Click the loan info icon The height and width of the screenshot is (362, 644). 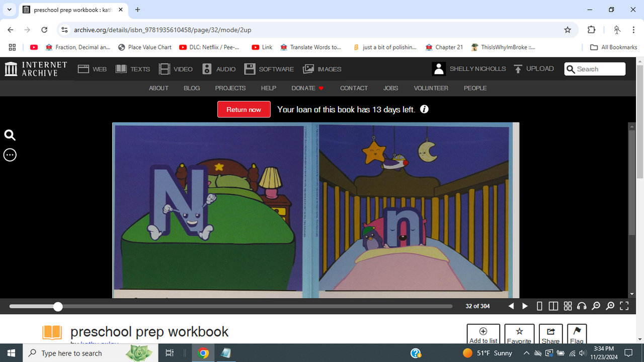coord(424,109)
